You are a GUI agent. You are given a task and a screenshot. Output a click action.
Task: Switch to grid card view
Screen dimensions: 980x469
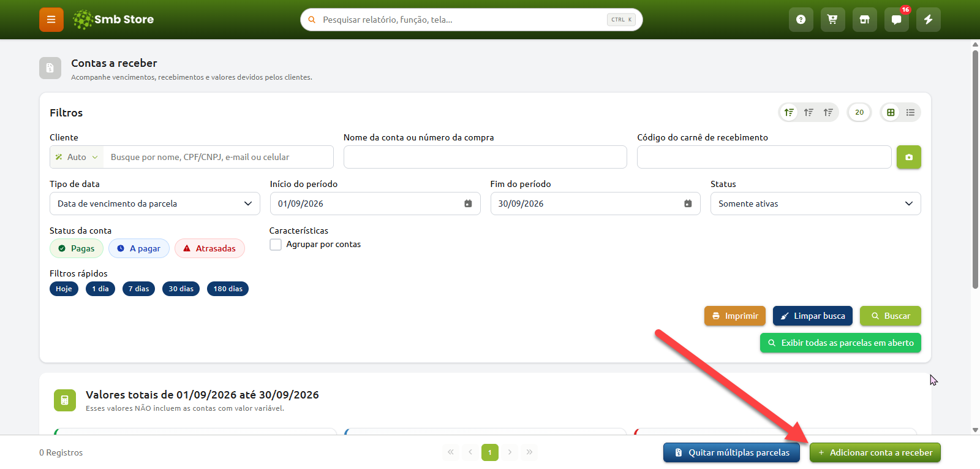pos(891,112)
